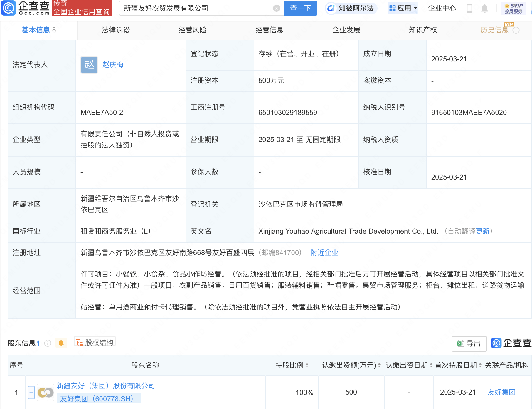
Task: Click the 查一下 search button
Action: 300,8
